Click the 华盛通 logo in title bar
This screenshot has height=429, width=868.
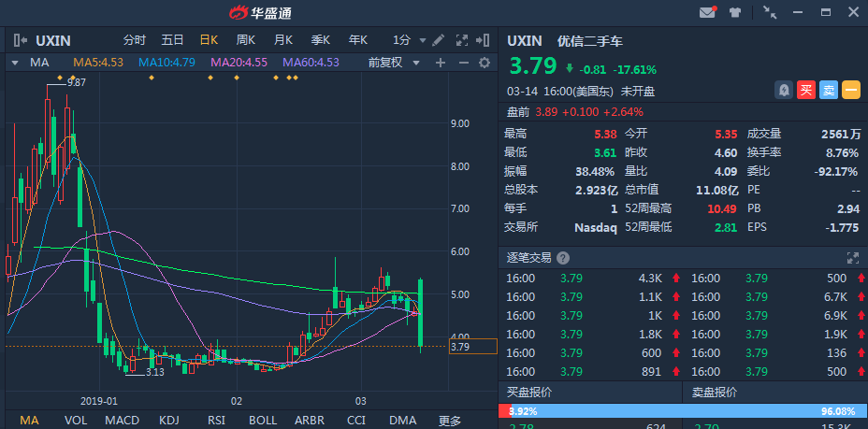coord(260,12)
